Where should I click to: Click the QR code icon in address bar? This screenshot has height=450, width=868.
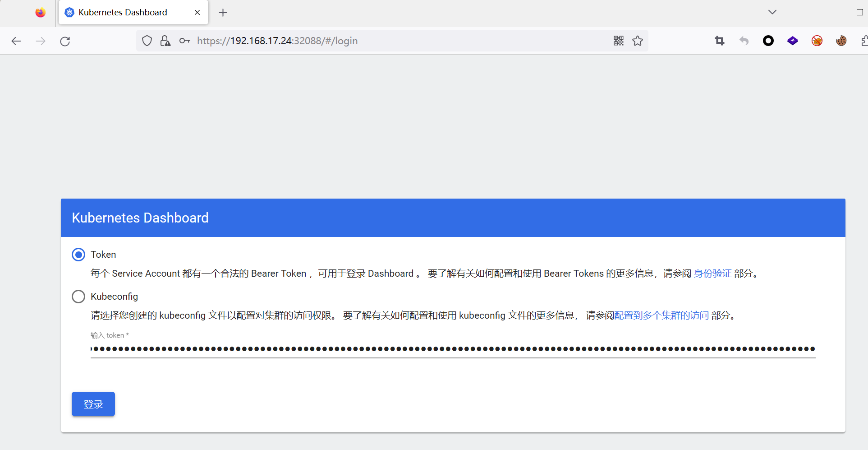click(x=619, y=41)
